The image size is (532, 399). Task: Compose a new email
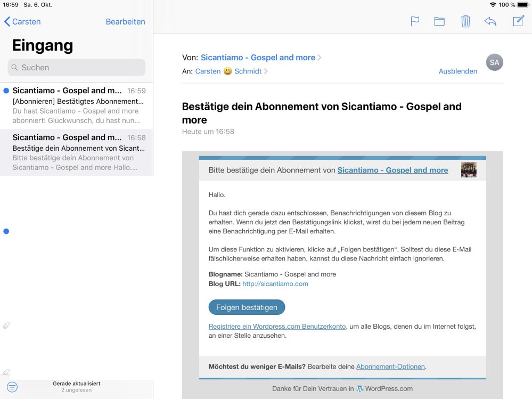[518, 21]
